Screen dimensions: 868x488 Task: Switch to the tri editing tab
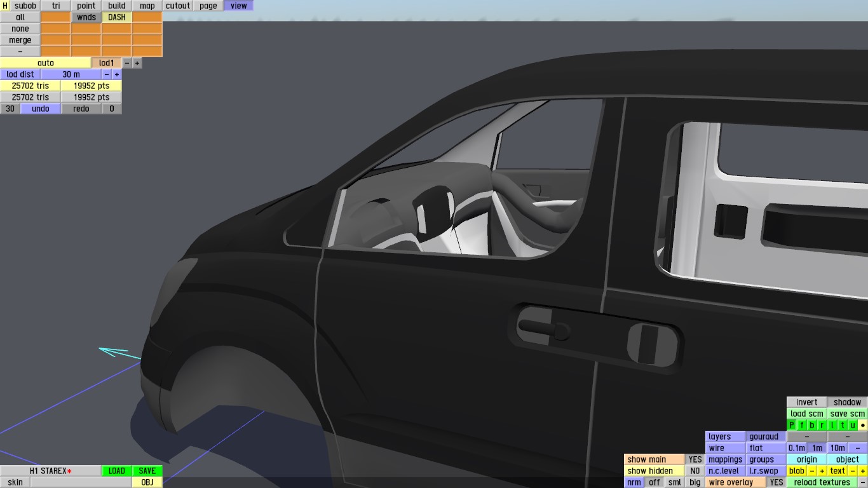coord(56,6)
